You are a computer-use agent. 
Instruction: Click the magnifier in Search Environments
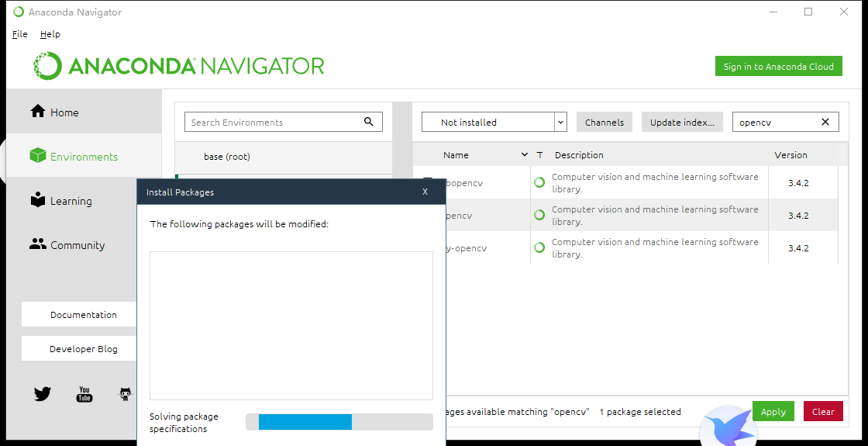tap(369, 122)
